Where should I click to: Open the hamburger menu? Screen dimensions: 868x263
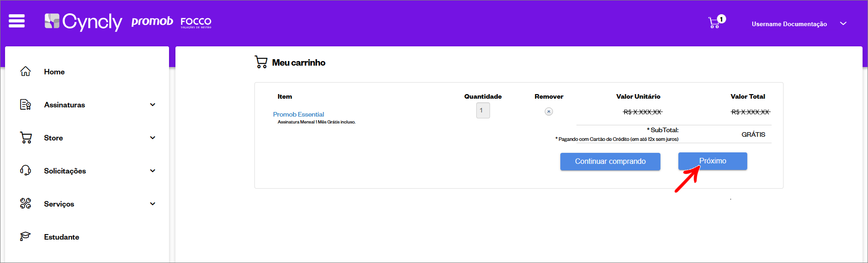click(17, 21)
